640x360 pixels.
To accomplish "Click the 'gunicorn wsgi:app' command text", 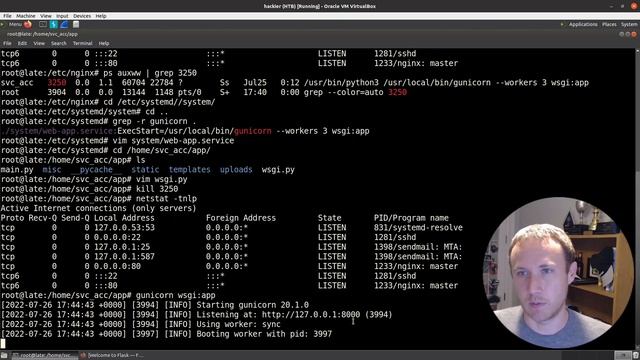I will click(176, 295).
